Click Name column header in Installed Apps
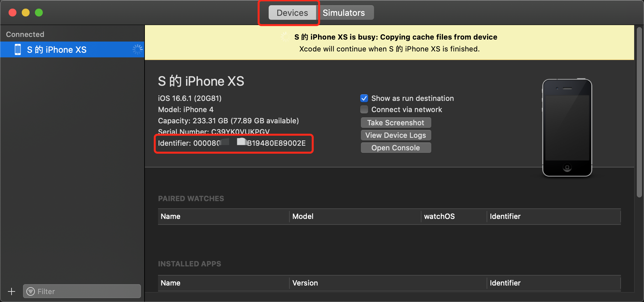The width and height of the screenshot is (644, 302). click(224, 283)
